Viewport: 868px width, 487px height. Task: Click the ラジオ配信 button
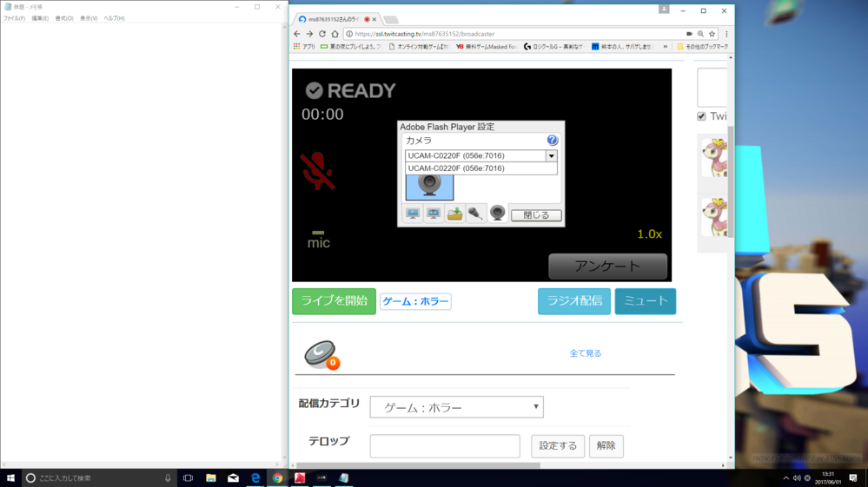click(573, 301)
